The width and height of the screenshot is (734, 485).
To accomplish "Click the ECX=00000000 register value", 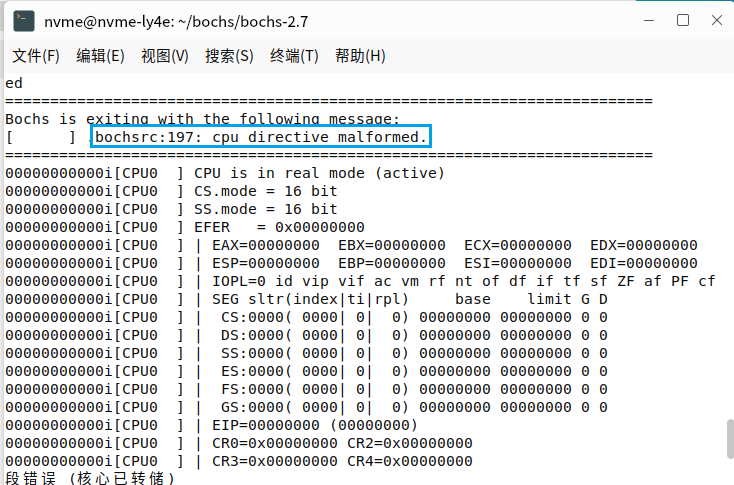I will pyautogui.click(x=517, y=245).
